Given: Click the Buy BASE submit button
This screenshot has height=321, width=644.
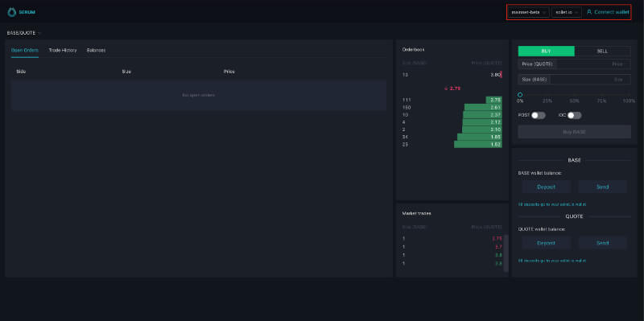Looking at the screenshot, I should click(x=574, y=132).
